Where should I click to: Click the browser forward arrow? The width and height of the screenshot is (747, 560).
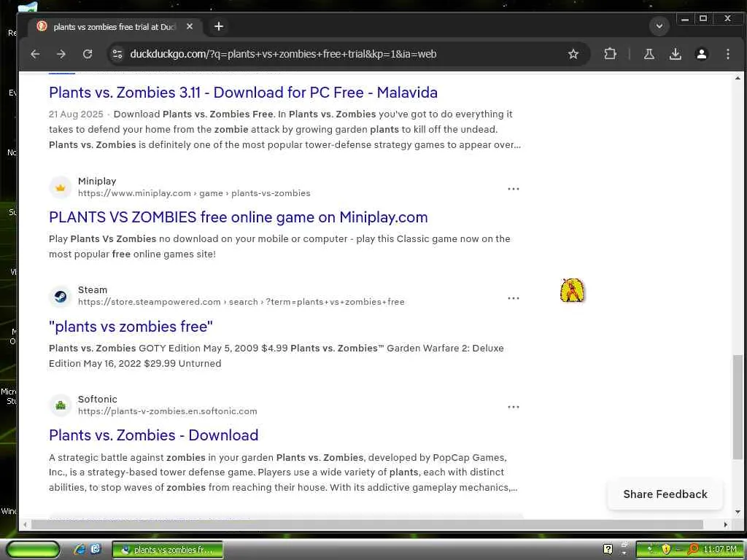(61, 54)
